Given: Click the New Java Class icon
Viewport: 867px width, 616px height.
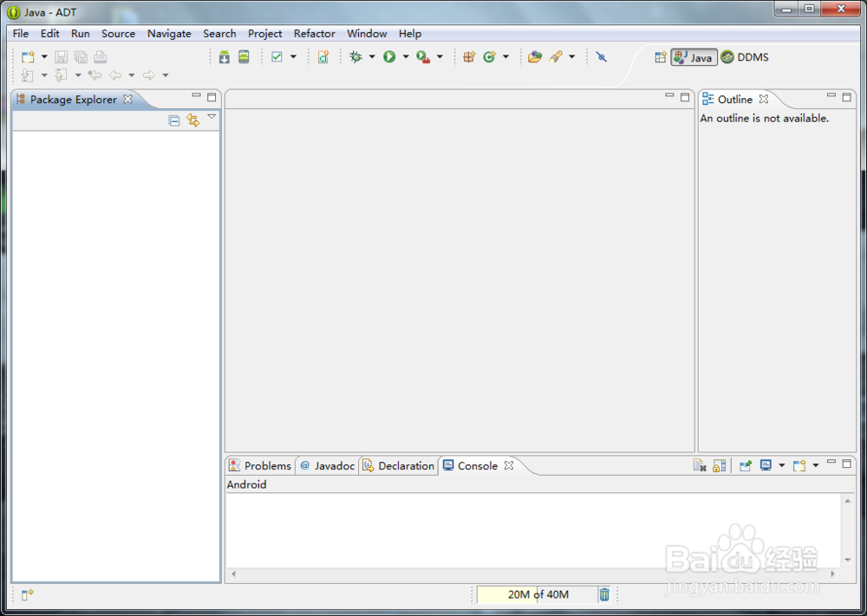Looking at the screenshot, I should click(x=489, y=57).
